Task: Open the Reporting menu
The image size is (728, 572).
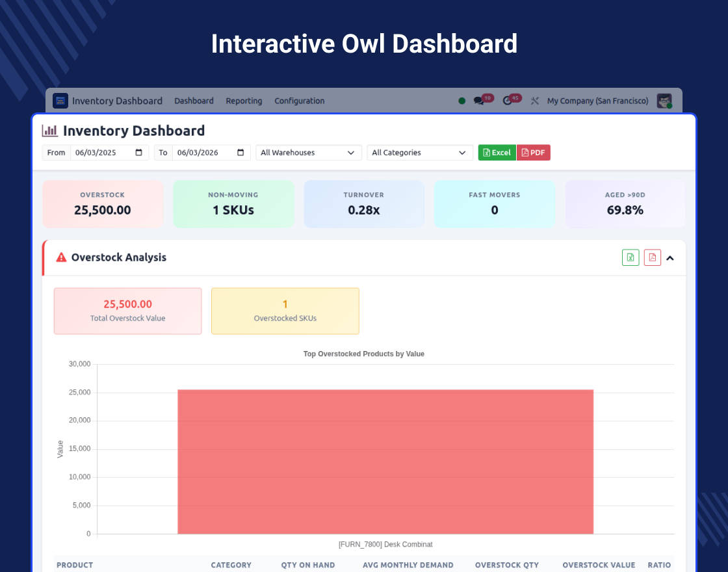Action: coord(244,101)
